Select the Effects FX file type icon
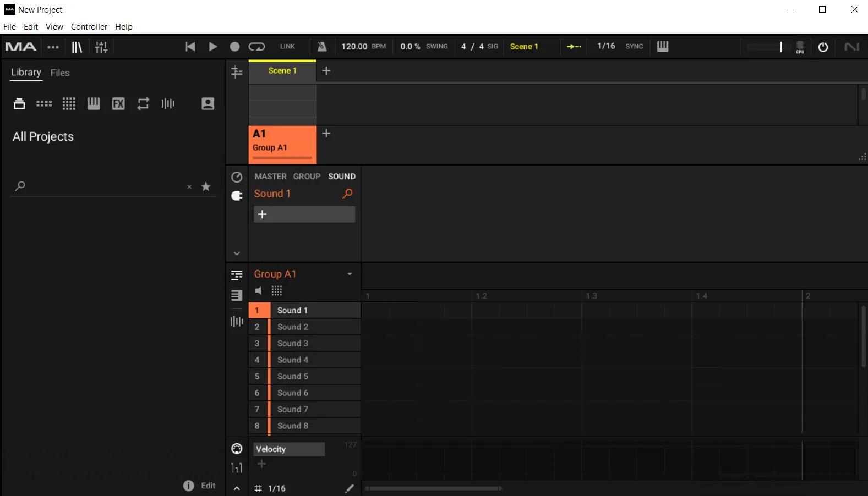 [x=118, y=103]
